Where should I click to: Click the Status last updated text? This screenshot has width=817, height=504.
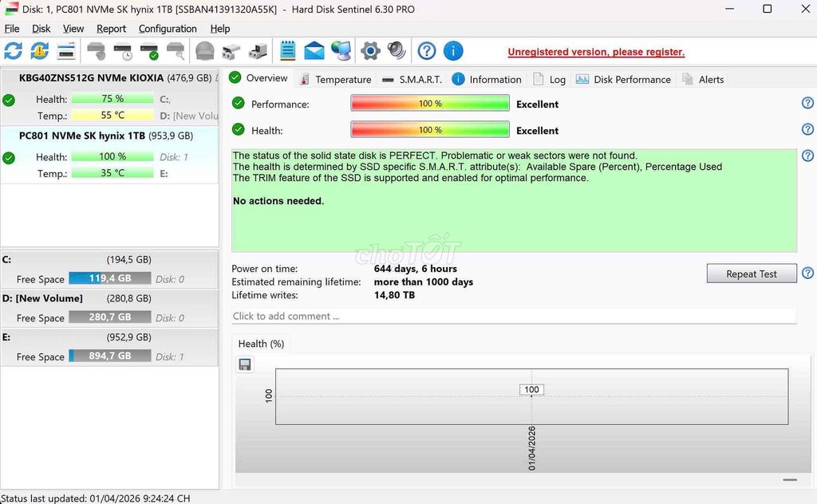point(96,498)
